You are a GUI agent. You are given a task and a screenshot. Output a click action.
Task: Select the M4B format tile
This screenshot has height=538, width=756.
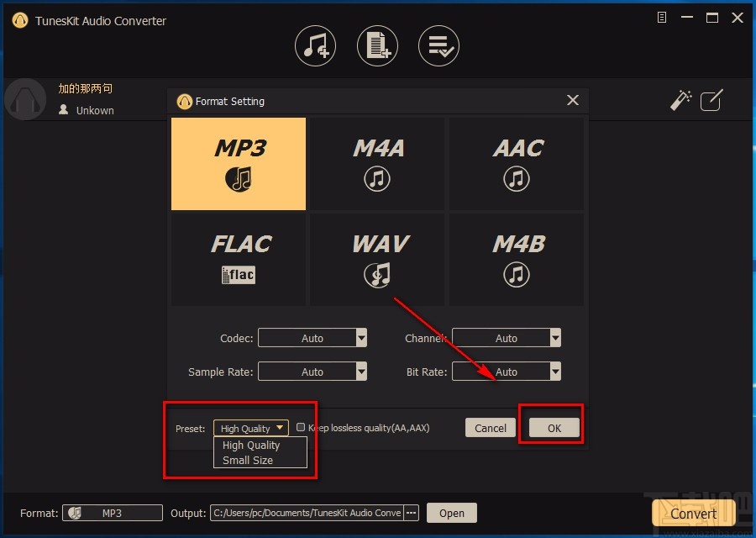point(517,260)
